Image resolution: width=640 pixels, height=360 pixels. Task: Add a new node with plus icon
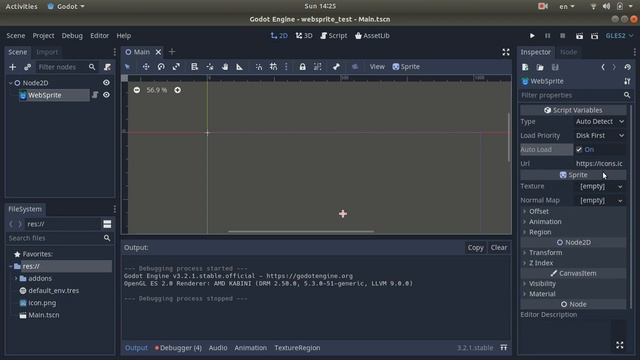pyautogui.click(x=12, y=67)
